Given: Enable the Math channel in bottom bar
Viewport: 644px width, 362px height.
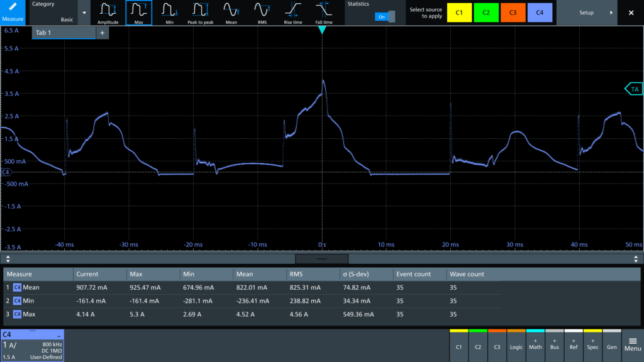Looking at the screenshot, I should (535, 344).
